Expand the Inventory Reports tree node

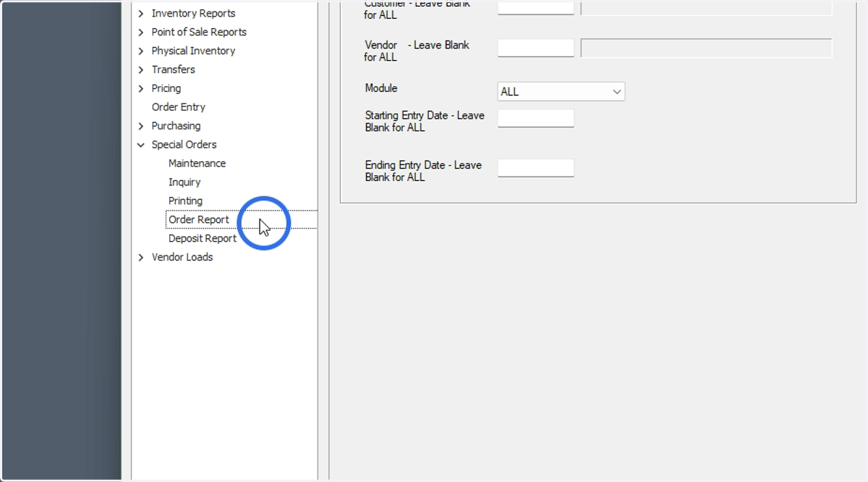[x=141, y=13]
